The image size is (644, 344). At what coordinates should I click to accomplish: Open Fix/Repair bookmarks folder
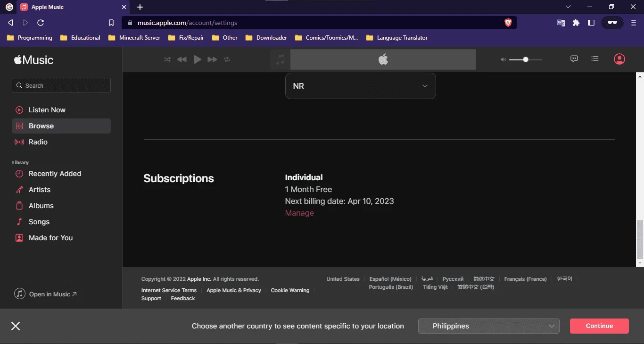coord(186,38)
